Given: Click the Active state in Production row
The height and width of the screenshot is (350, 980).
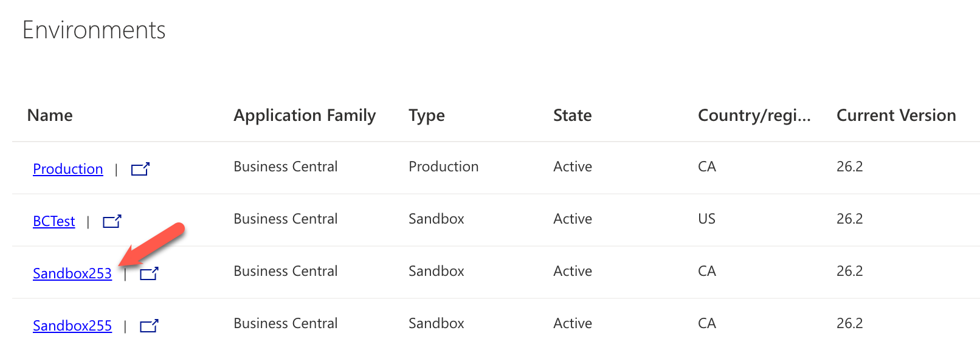Looking at the screenshot, I should (573, 166).
